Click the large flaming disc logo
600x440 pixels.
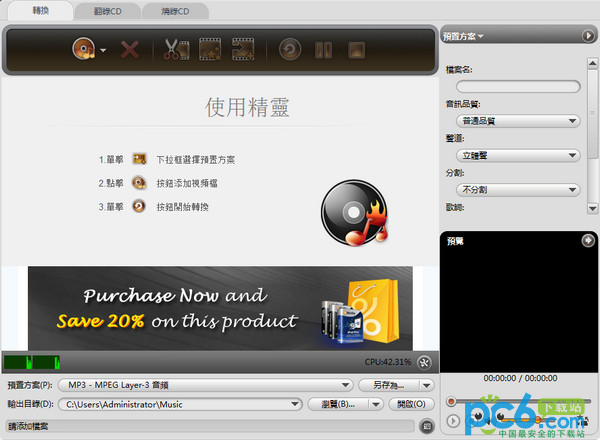pos(354,213)
